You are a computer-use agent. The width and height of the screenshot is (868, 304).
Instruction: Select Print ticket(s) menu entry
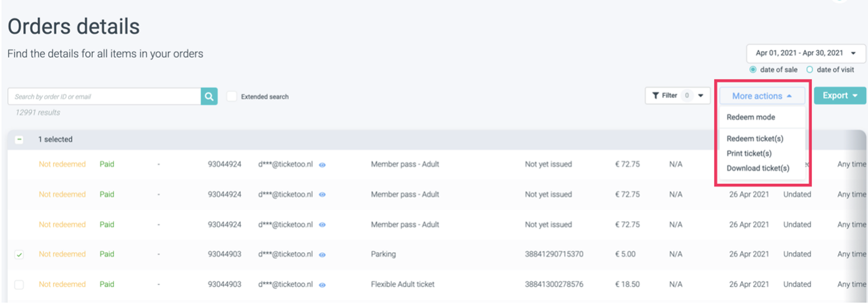click(749, 154)
